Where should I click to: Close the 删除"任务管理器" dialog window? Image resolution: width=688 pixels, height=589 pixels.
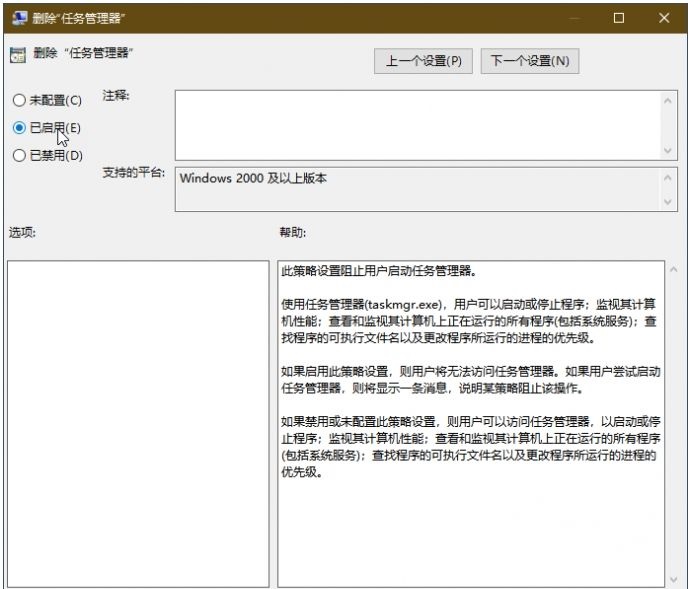pyautogui.click(x=664, y=18)
